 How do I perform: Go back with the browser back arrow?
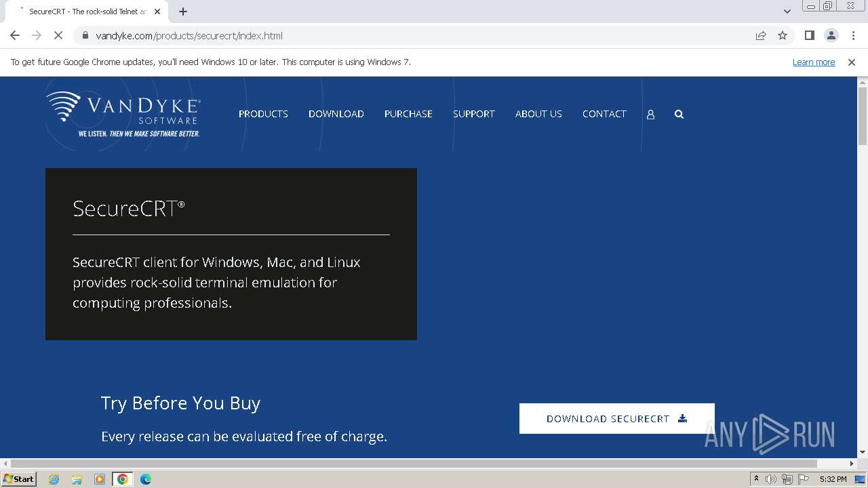pyautogui.click(x=15, y=35)
